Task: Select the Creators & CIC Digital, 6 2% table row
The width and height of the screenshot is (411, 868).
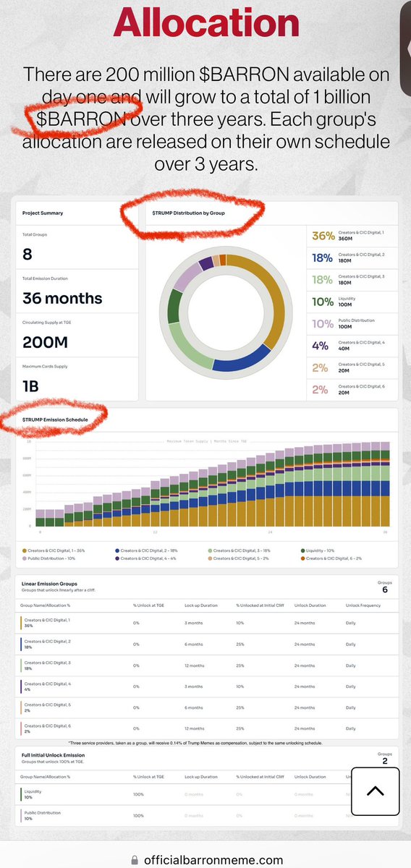Action: 205,728
